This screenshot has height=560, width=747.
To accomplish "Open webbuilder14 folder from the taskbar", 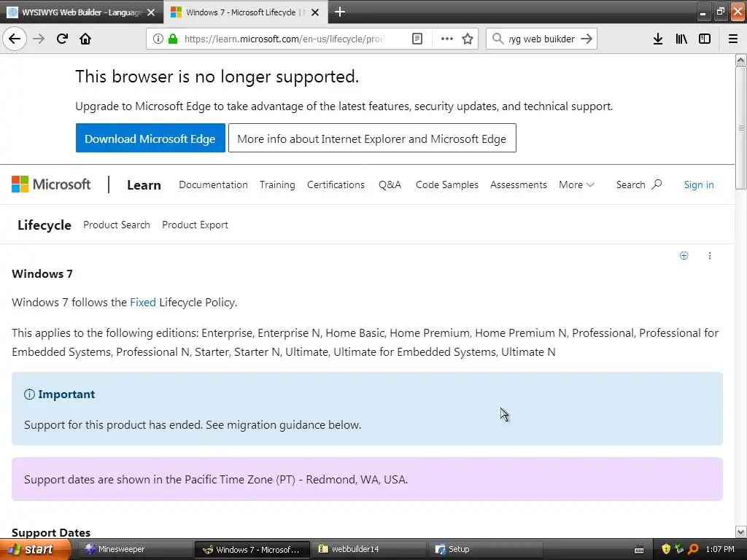I will (368, 550).
